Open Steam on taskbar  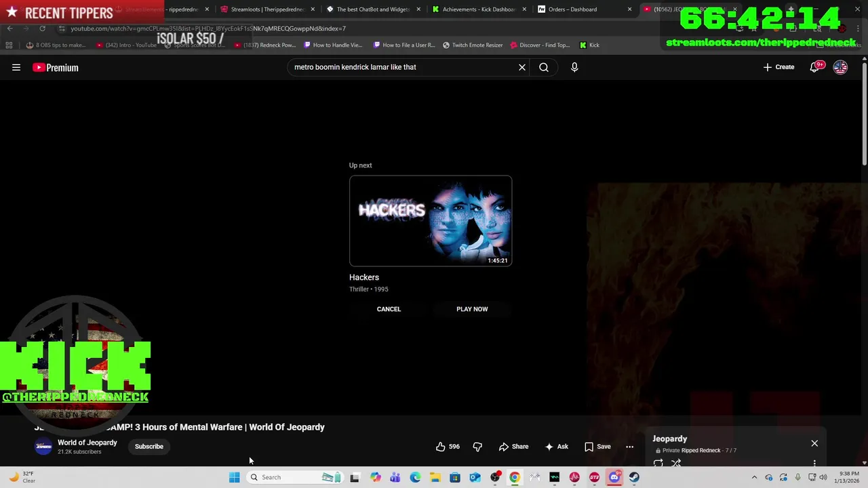634,477
